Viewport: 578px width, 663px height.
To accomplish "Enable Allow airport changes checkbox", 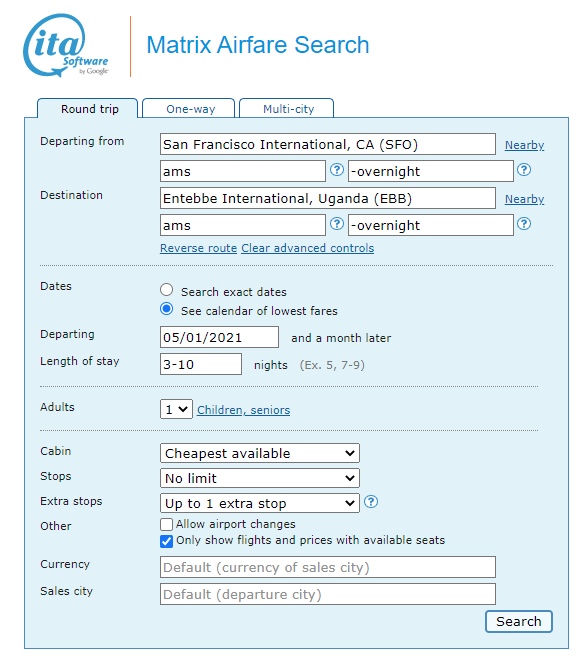I will [x=167, y=524].
